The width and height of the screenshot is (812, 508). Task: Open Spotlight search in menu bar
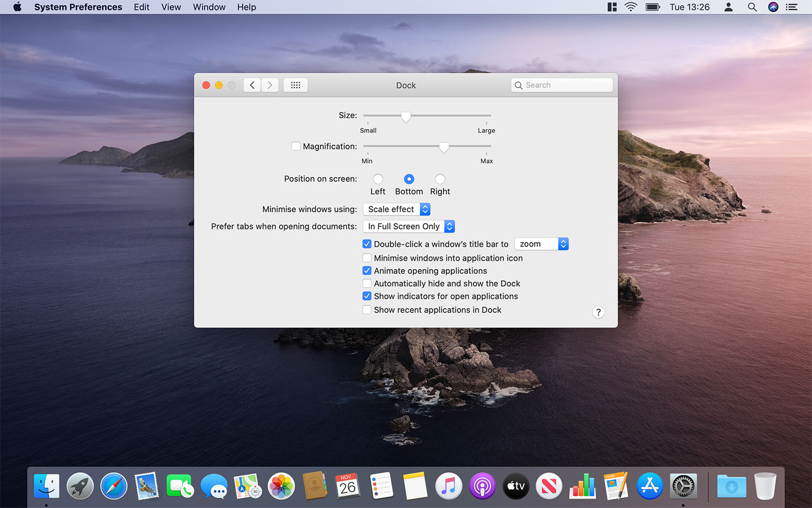pos(752,7)
